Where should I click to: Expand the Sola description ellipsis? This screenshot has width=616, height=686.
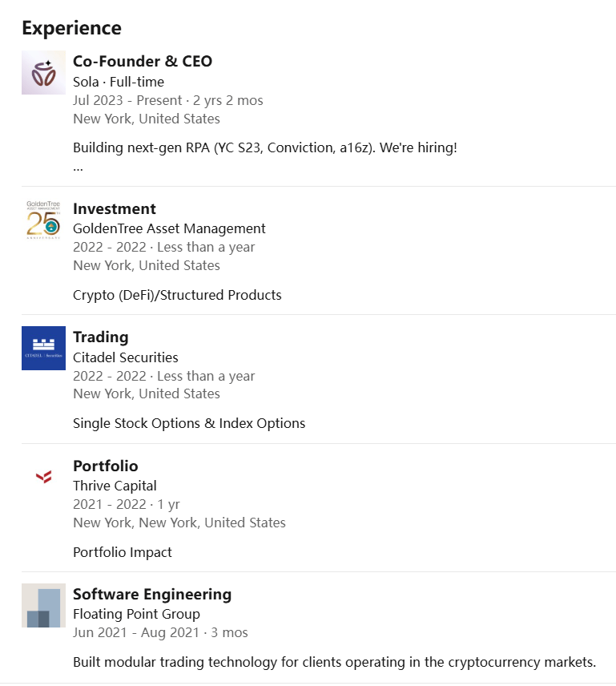tap(78, 167)
